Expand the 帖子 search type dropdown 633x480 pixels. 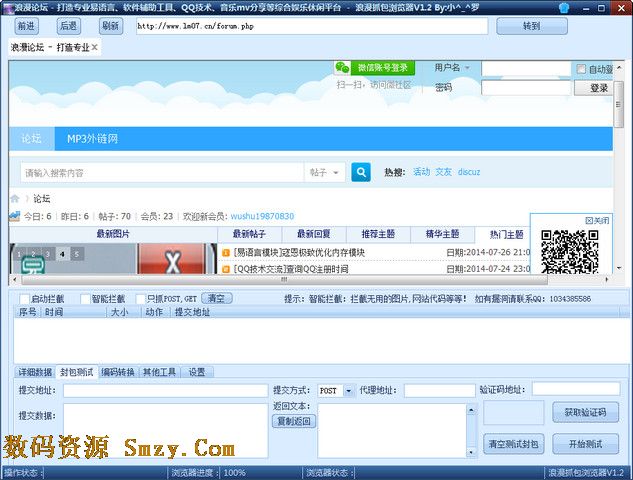[x=324, y=173]
